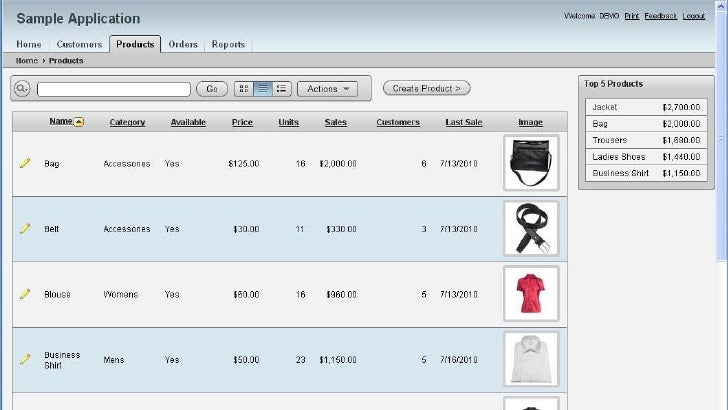The image size is (728, 410).
Task: Sort by the Sales column header
Action: click(336, 122)
